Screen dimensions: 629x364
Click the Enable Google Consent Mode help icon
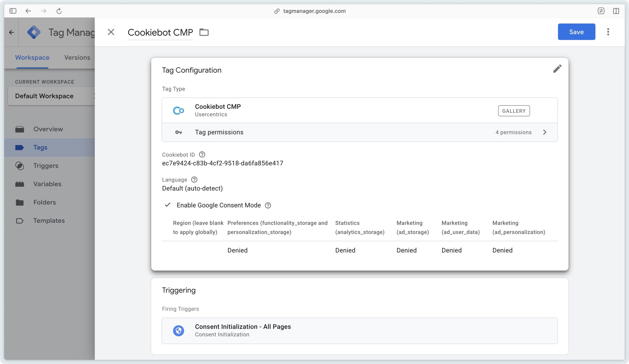coord(268,205)
